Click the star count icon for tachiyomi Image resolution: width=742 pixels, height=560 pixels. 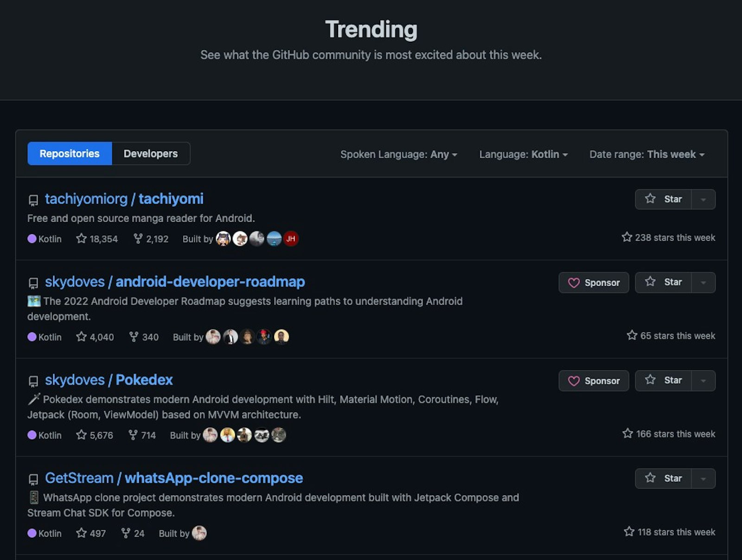tap(81, 239)
